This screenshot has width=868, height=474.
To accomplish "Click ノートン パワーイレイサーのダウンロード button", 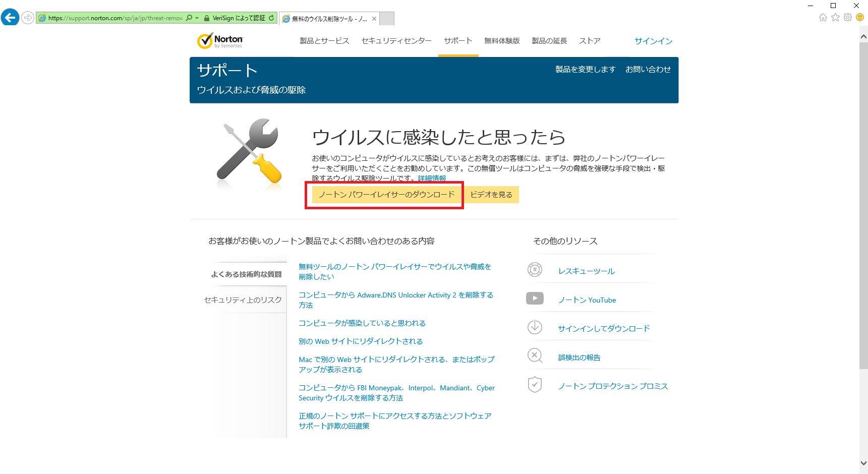I will click(x=387, y=195).
